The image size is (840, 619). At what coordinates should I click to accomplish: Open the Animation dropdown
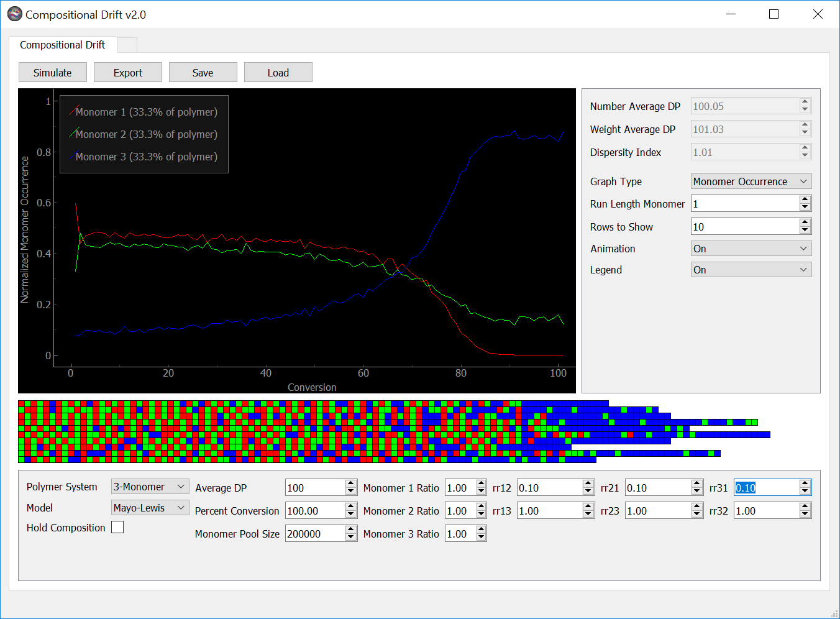(x=751, y=249)
